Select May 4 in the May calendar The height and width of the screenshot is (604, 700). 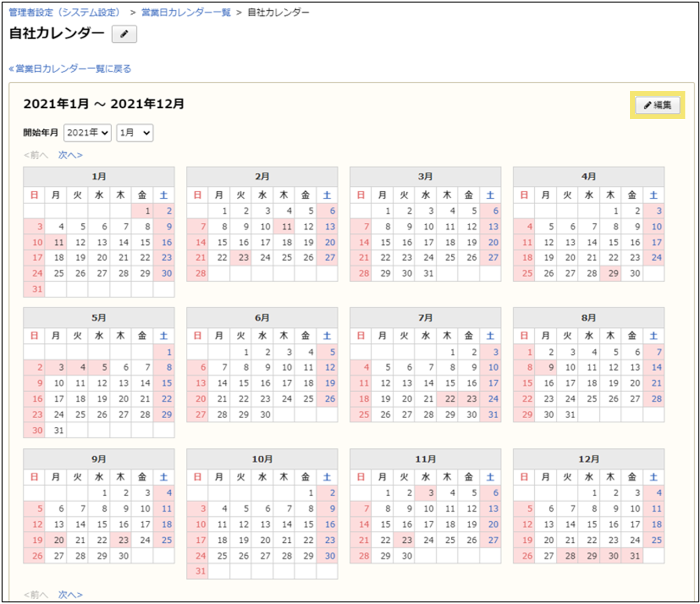[77, 367]
